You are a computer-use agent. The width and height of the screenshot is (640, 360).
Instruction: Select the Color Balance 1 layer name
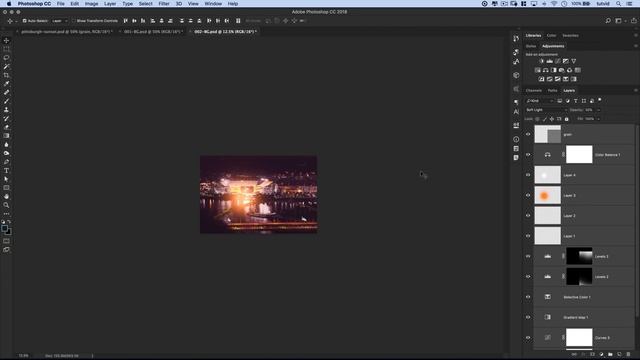[607, 155]
